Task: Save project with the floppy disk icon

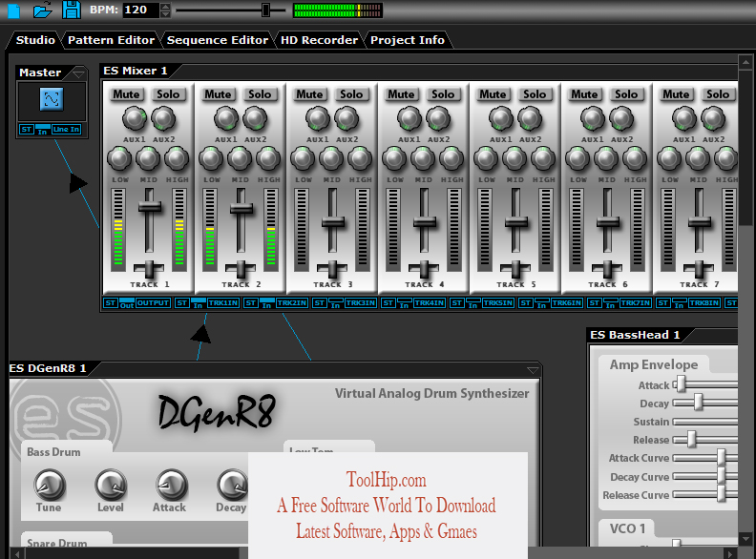Action: [x=72, y=10]
